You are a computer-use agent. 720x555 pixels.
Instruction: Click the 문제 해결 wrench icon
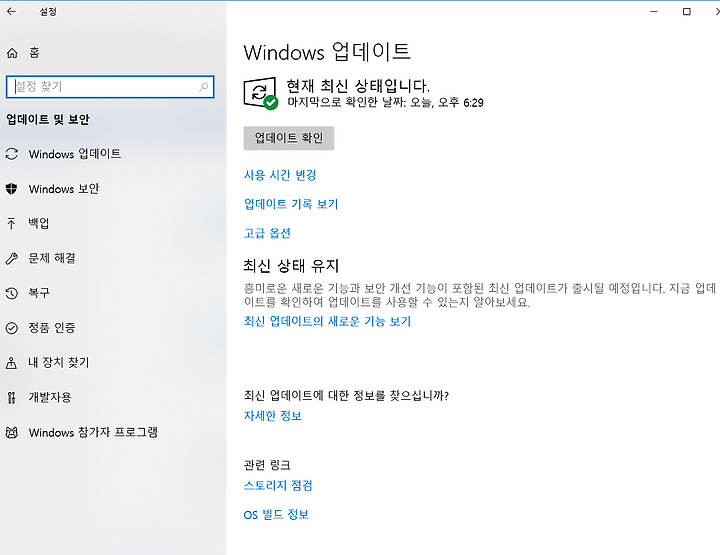click(11, 258)
